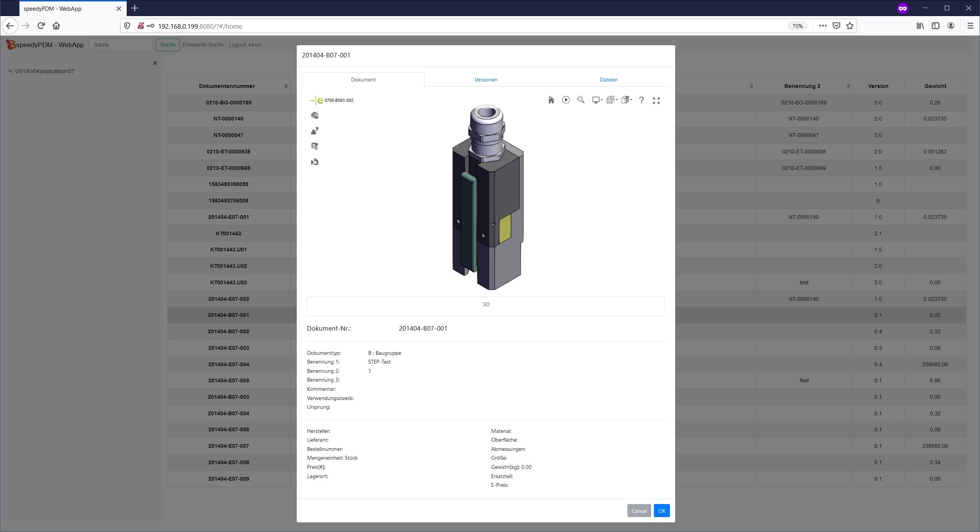Switch to the Versionen tab
The width and height of the screenshot is (980, 532).
click(486, 80)
